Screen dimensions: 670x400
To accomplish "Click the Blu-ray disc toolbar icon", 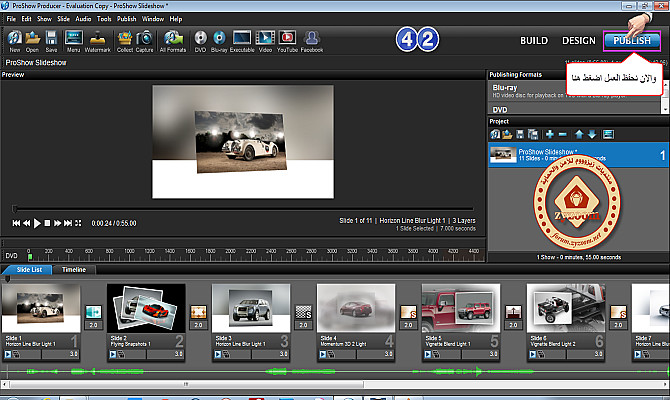I will click(221, 40).
